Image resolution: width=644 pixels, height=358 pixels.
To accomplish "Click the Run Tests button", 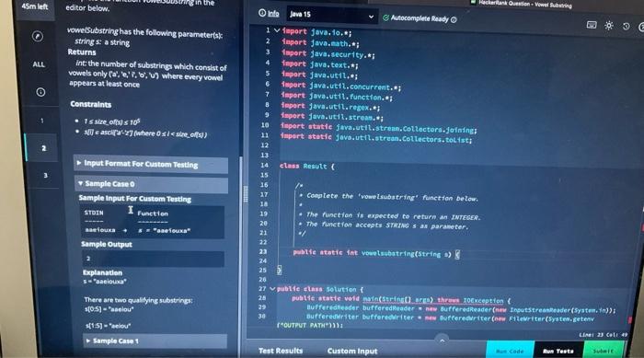I will pyautogui.click(x=558, y=351).
